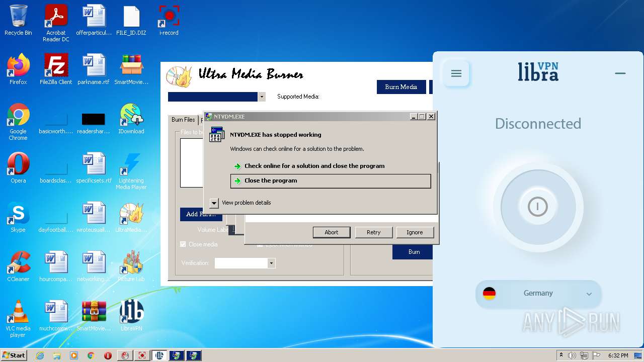Open CCleaner desktop shortcut

click(x=18, y=266)
